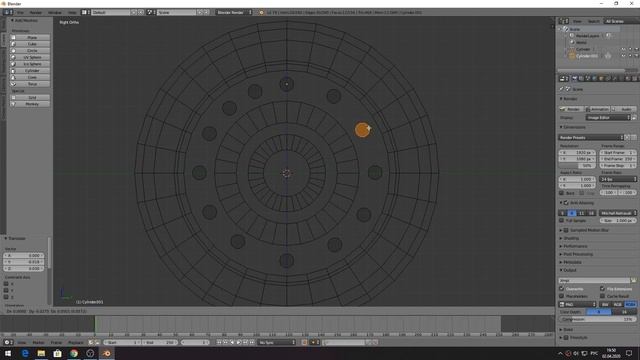The height and width of the screenshot is (360, 640).
Task: Open the Info editor type selector icon
Action: coord(8,12)
